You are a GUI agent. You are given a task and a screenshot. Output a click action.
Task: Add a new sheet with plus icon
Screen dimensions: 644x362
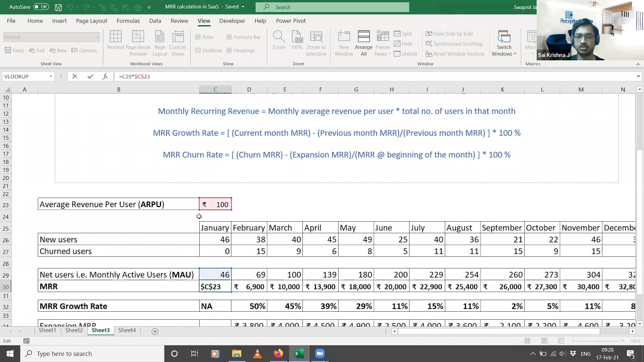[155, 331]
